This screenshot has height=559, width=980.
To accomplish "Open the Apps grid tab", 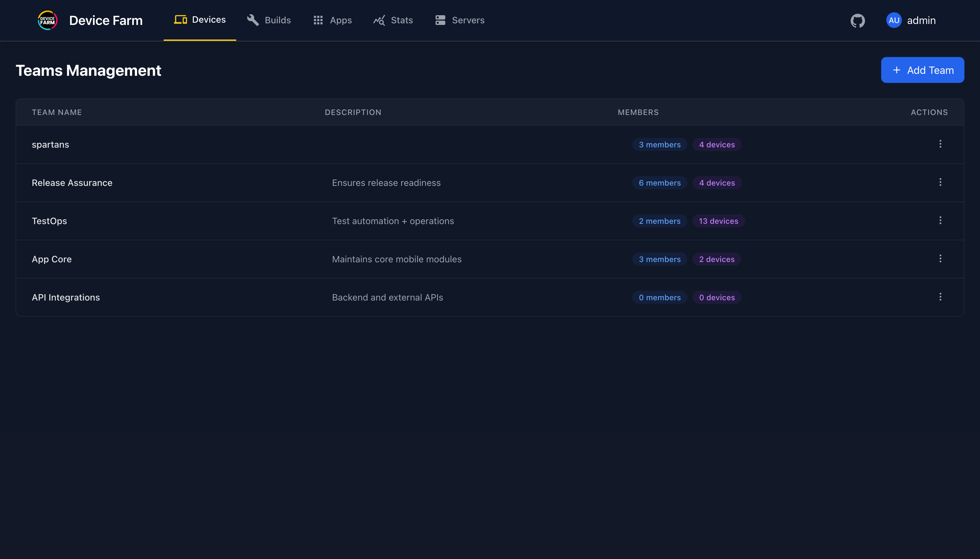I will point(333,20).
